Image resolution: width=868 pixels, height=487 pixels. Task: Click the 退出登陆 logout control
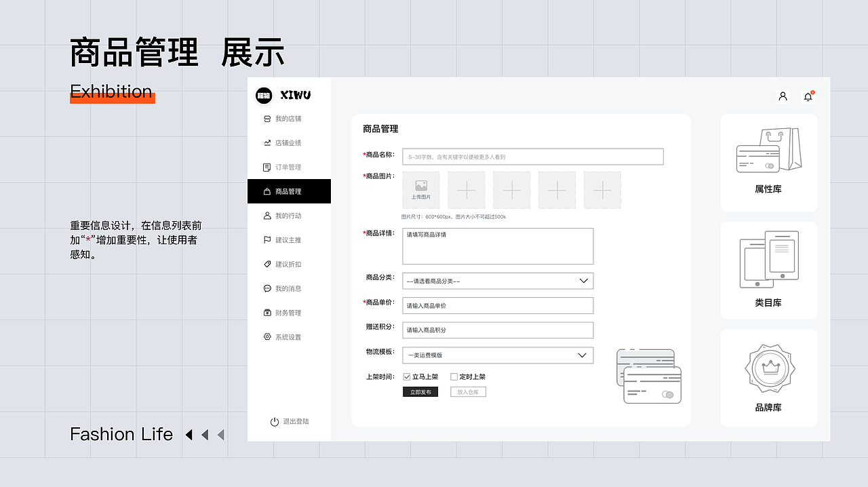pyautogui.click(x=289, y=421)
